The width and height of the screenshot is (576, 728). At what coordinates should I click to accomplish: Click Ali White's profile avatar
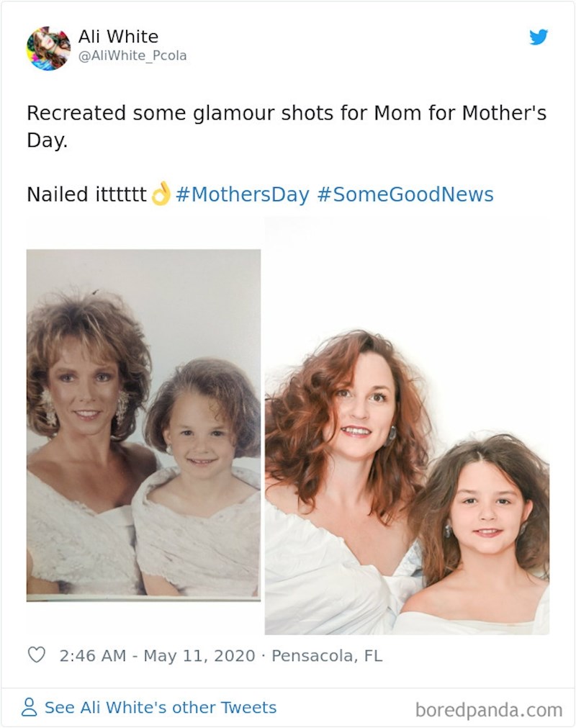(48, 48)
